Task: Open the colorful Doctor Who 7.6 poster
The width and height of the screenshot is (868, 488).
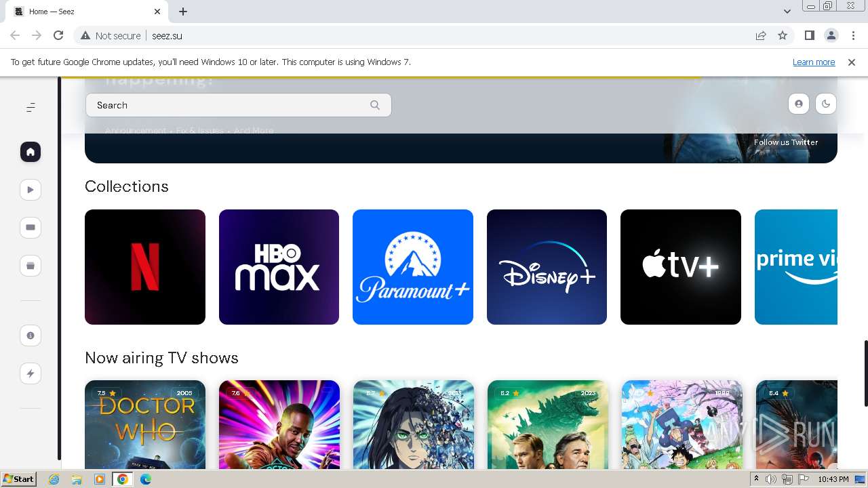Action: [x=279, y=424]
